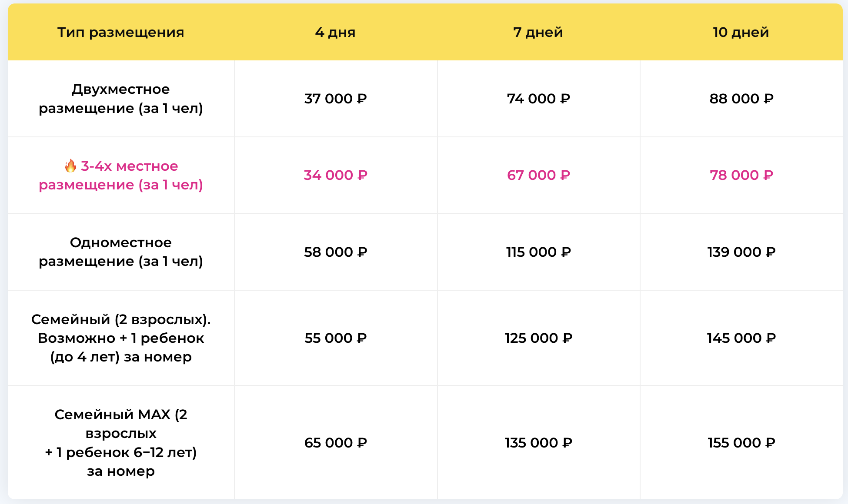The height and width of the screenshot is (504, 848).
Task: Select the 88 000 ₽ price
Action: (x=741, y=99)
